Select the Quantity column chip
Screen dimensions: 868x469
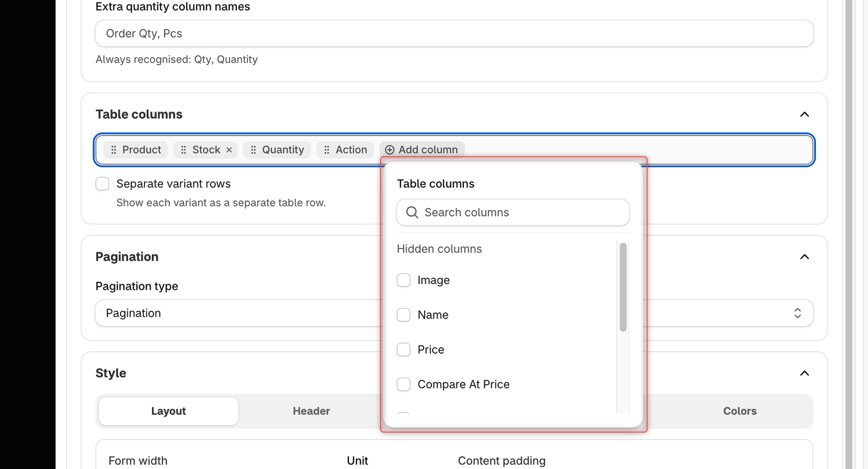(x=277, y=150)
